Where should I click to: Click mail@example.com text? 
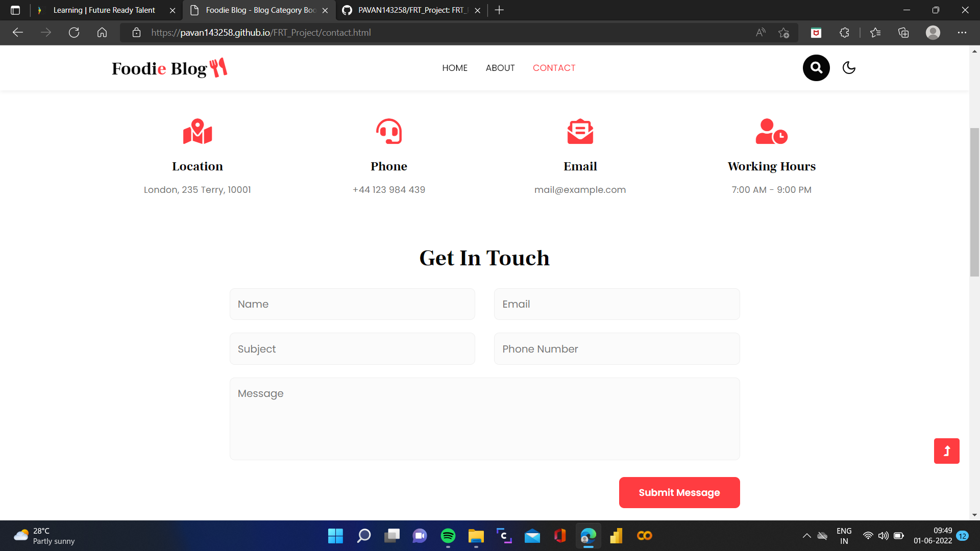pos(580,190)
